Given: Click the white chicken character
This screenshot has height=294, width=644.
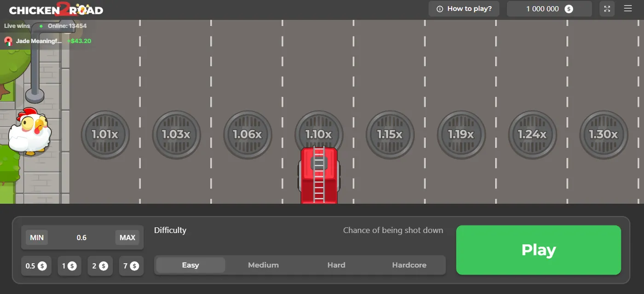Looking at the screenshot, I should 29,132.
